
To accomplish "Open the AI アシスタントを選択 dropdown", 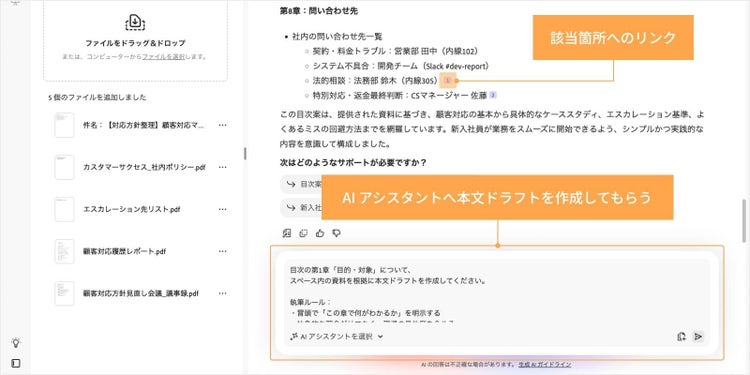I will coord(337,336).
